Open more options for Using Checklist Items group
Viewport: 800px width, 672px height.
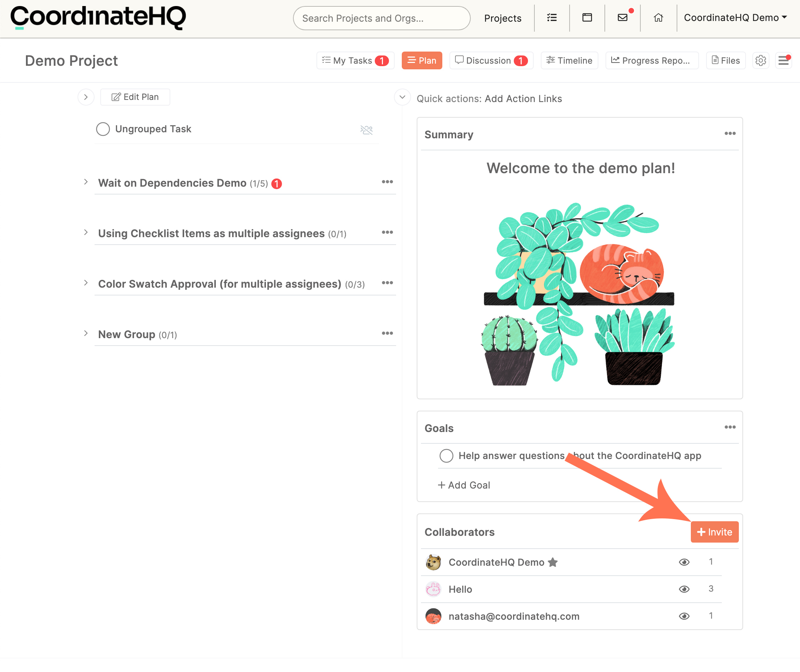(x=387, y=232)
